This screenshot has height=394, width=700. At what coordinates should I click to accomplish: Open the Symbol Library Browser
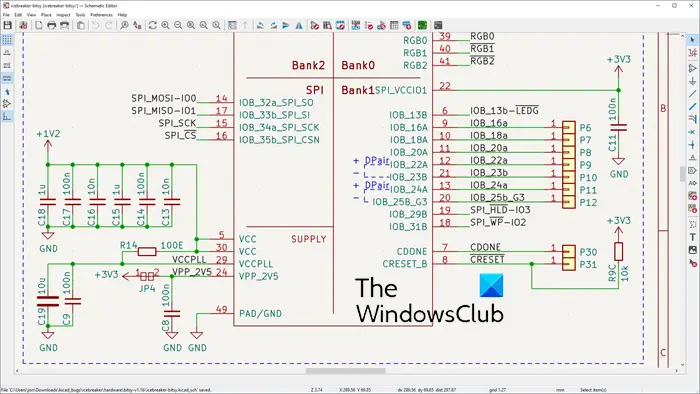(327, 25)
